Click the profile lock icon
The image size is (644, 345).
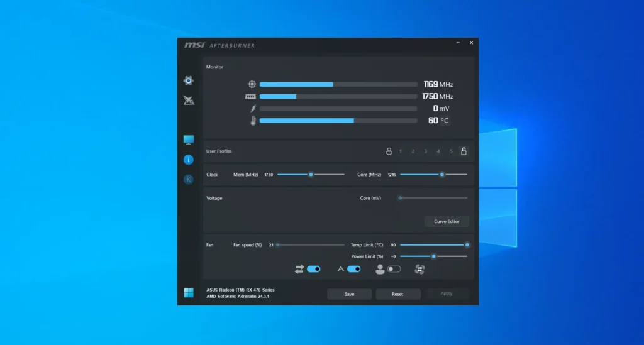coord(464,151)
